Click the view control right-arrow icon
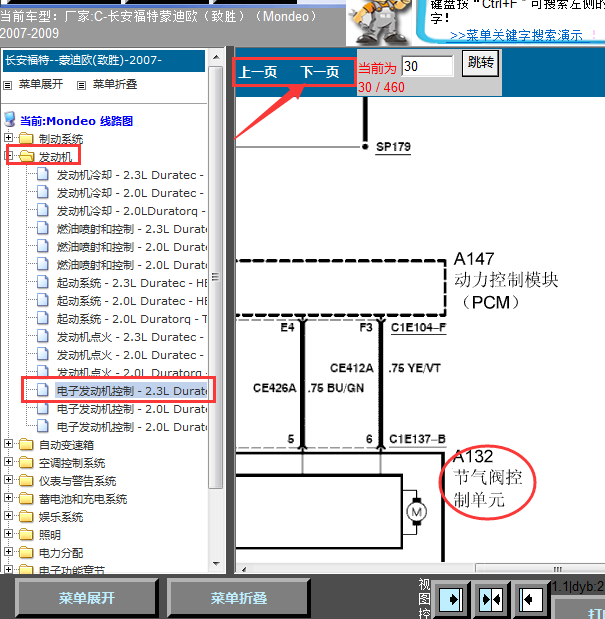 pyautogui.click(x=451, y=600)
